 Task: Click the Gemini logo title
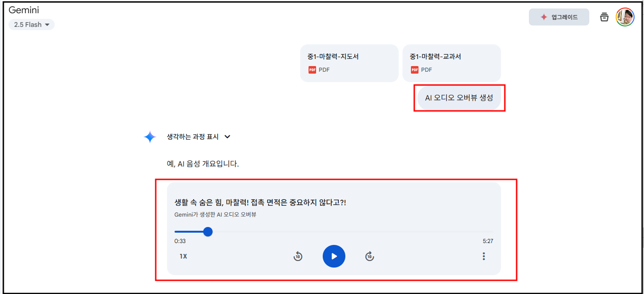(x=24, y=10)
